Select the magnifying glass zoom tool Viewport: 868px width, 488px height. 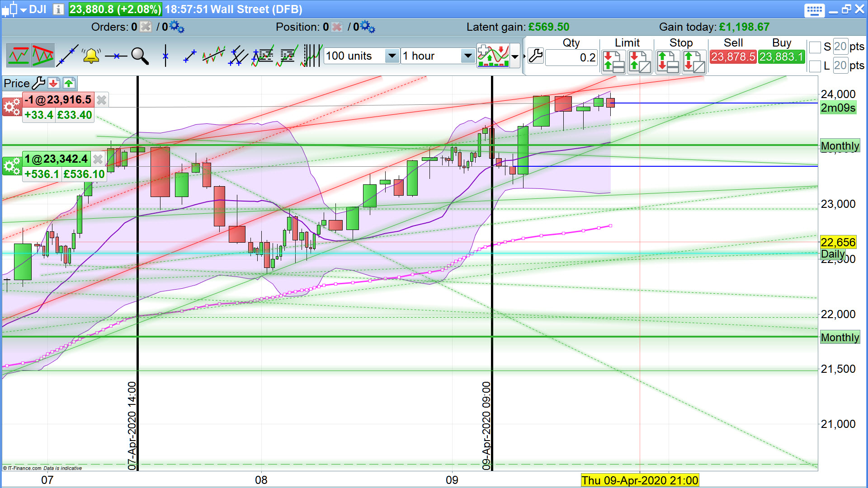(140, 56)
